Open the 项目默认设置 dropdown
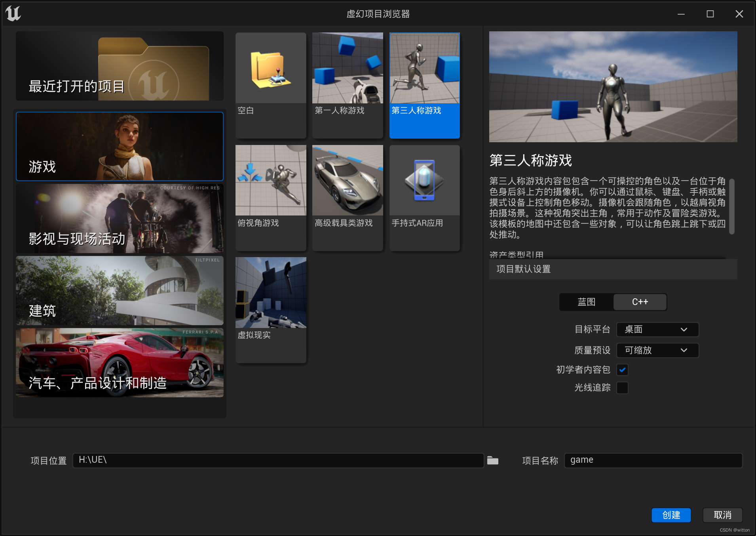 coord(612,269)
